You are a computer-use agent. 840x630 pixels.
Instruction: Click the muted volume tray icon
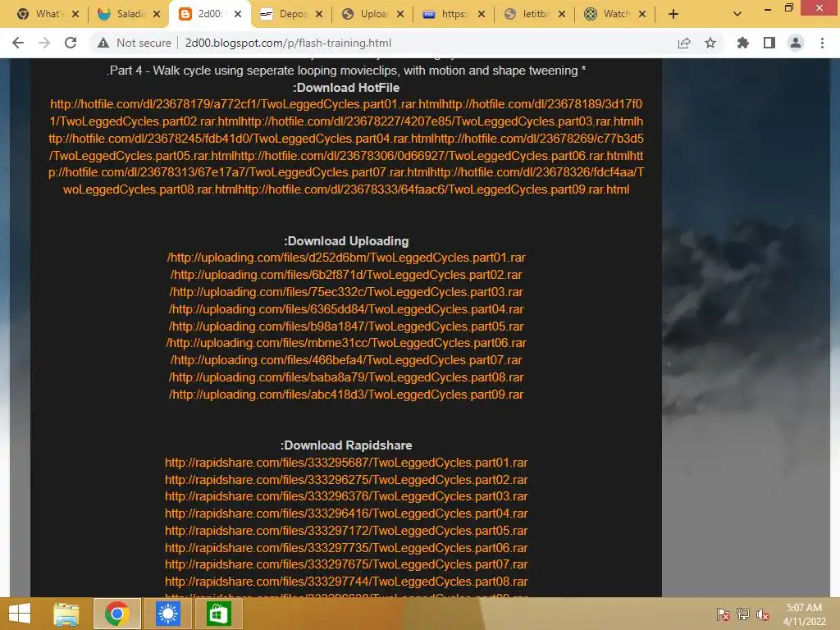[763, 614]
